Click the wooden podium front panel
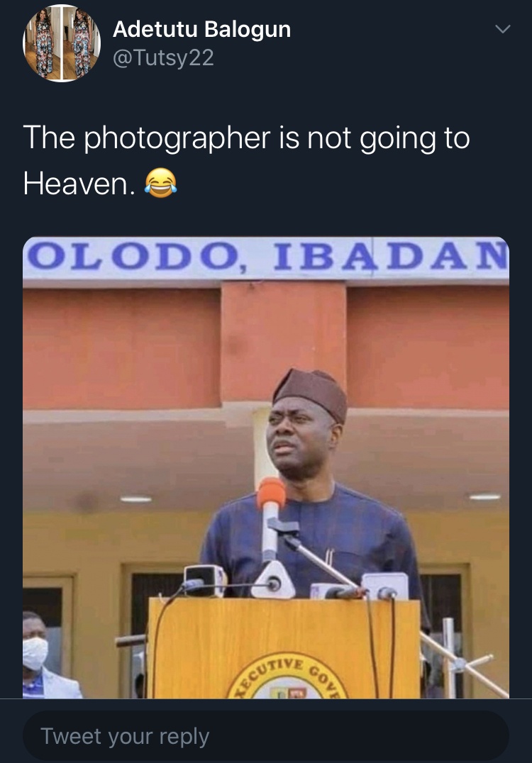 pyautogui.click(x=284, y=648)
